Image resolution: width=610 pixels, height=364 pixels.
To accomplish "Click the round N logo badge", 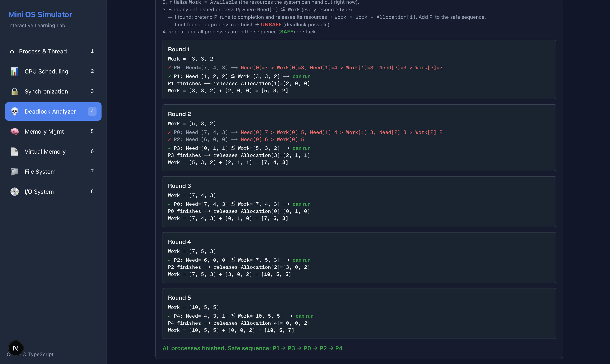I will [x=16, y=348].
